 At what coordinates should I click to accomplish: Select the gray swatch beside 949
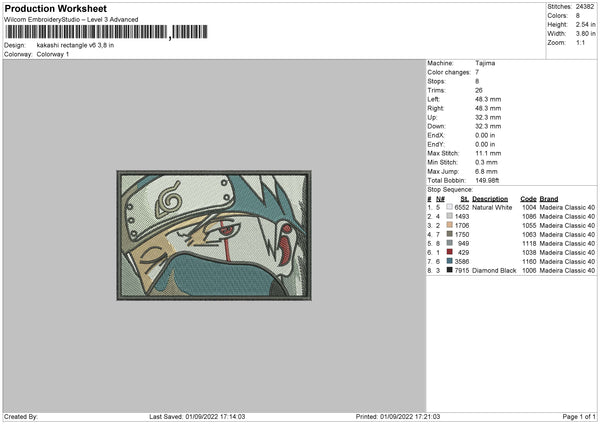click(x=449, y=243)
